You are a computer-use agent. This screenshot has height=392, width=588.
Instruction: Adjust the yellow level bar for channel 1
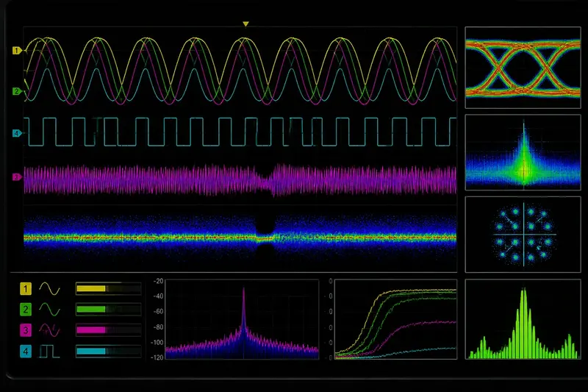click(108, 288)
